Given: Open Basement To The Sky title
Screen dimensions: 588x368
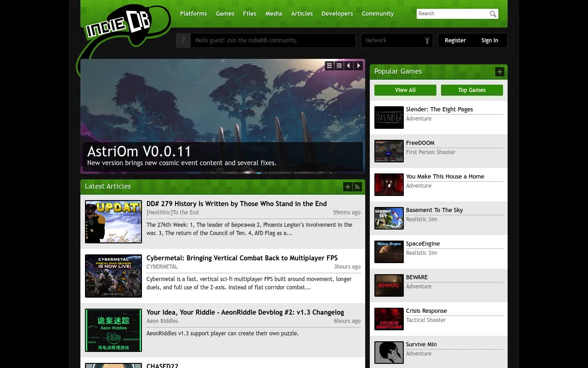Looking at the screenshot, I should (434, 210).
